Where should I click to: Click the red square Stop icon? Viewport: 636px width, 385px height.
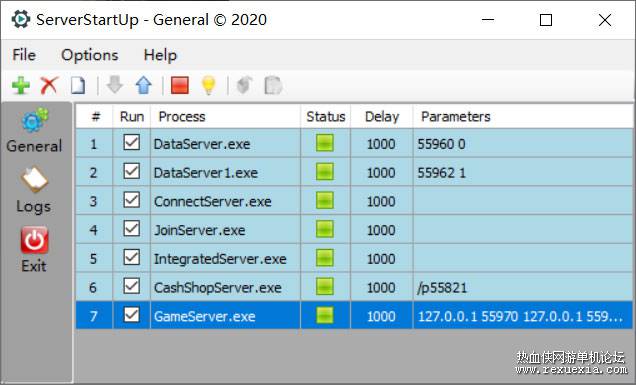pos(180,86)
